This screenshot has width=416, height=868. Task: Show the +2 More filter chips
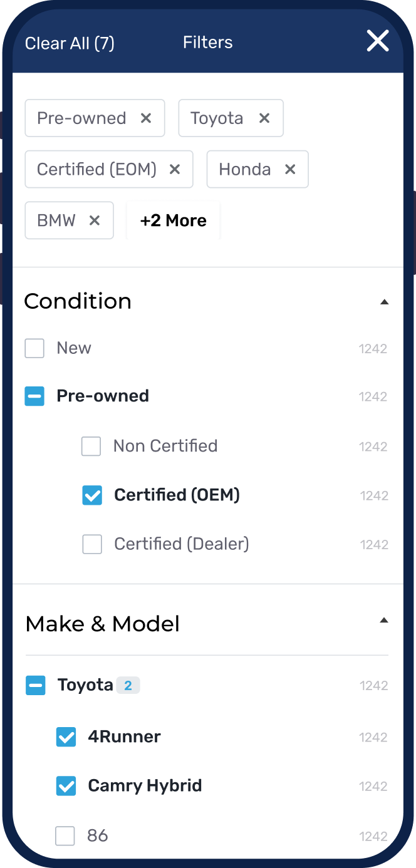click(174, 220)
